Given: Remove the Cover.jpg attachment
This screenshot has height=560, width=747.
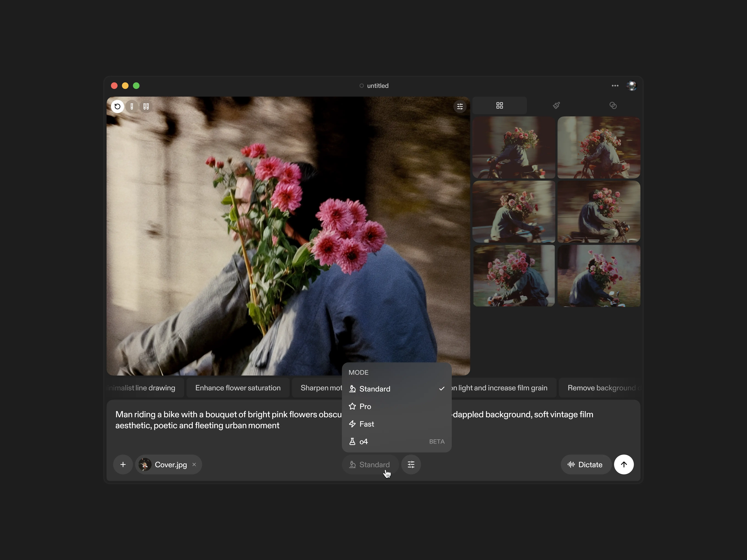Looking at the screenshot, I should (194, 464).
